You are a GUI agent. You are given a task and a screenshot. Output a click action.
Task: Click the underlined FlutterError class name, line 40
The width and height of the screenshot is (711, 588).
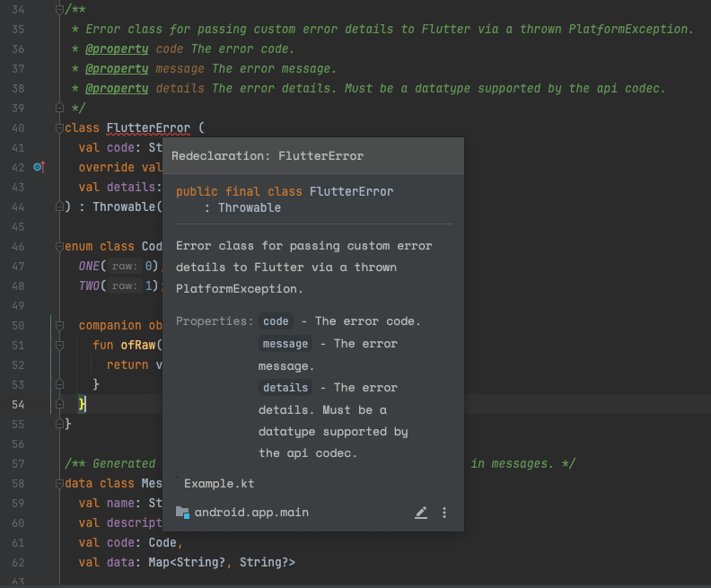point(148,127)
